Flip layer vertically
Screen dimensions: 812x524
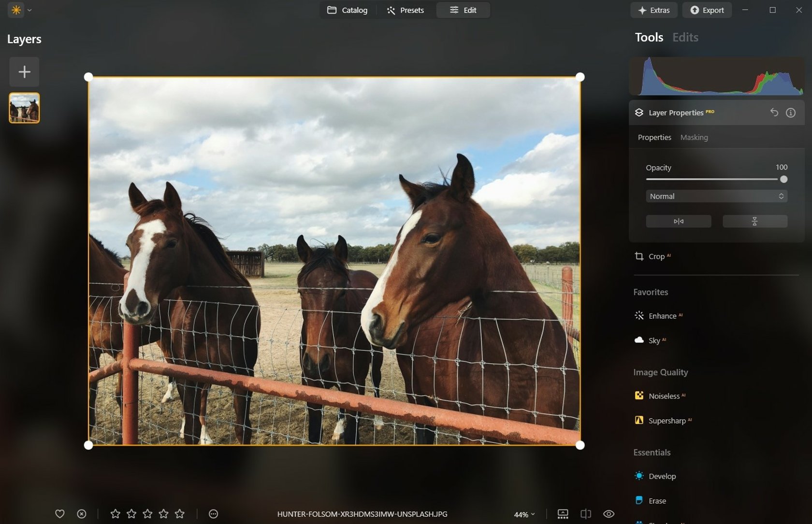[x=754, y=221]
